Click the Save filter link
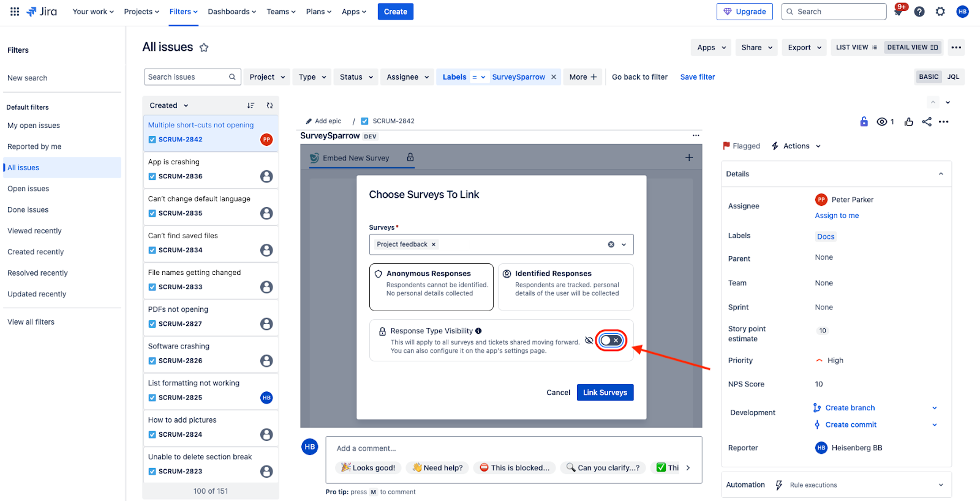Viewport: 980px width, 501px height. tap(697, 77)
